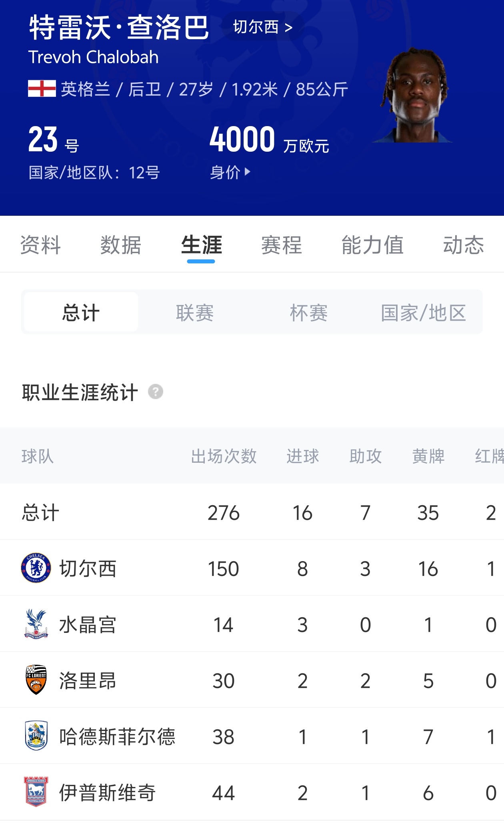Click the Huddersfield Town crest icon
The width and height of the screenshot is (504, 823).
click(36, 736)
